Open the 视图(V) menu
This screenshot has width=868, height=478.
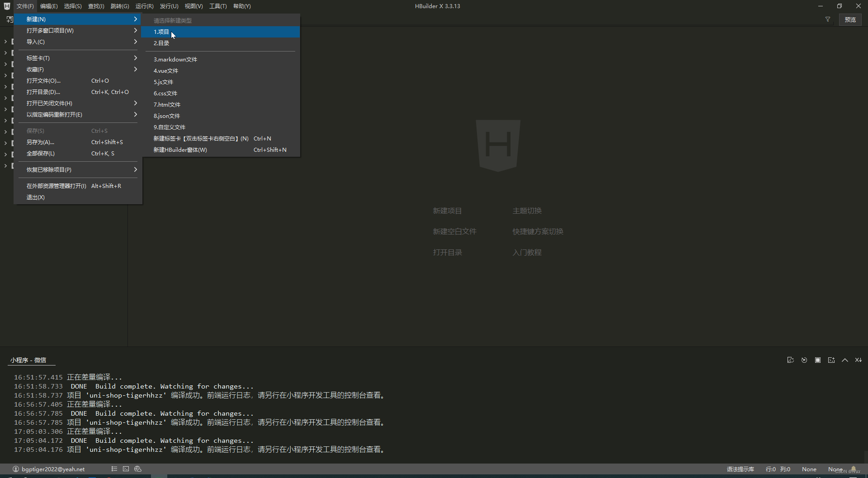(x=193, y=6)
